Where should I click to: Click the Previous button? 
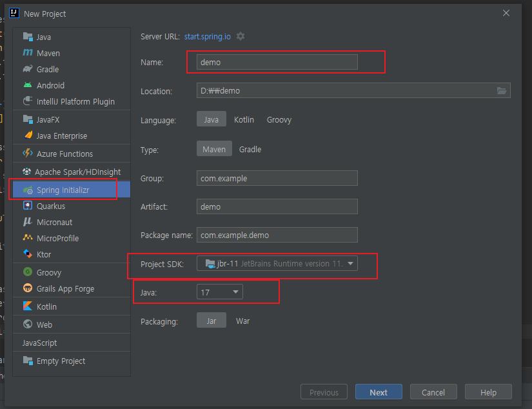(x=324, y=392)
